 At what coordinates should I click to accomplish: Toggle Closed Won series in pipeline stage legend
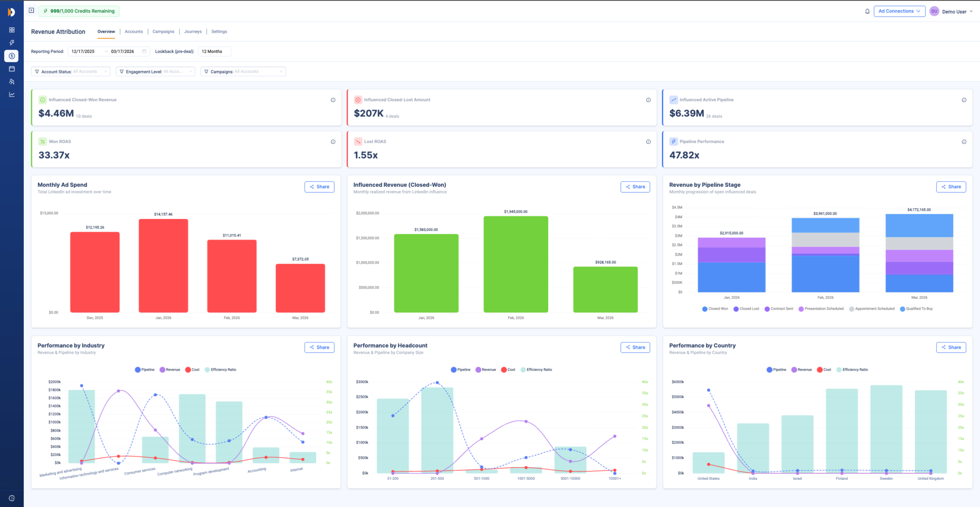(x=715, y=309)
